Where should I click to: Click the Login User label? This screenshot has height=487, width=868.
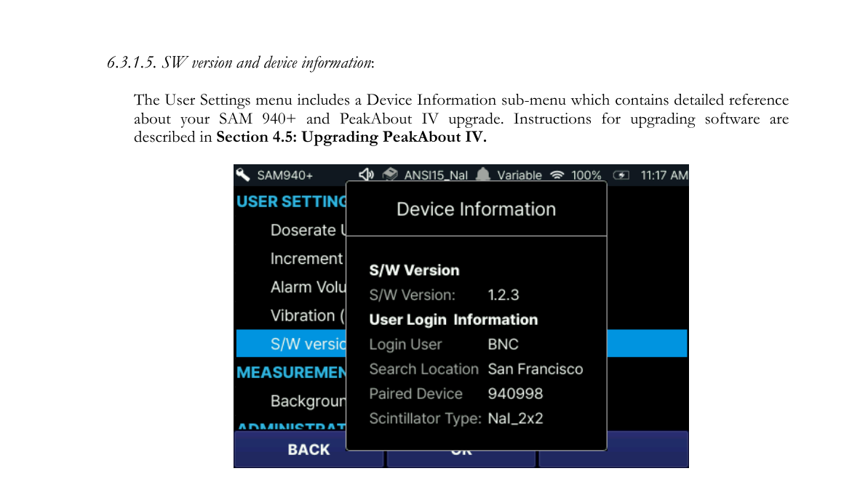405,345
